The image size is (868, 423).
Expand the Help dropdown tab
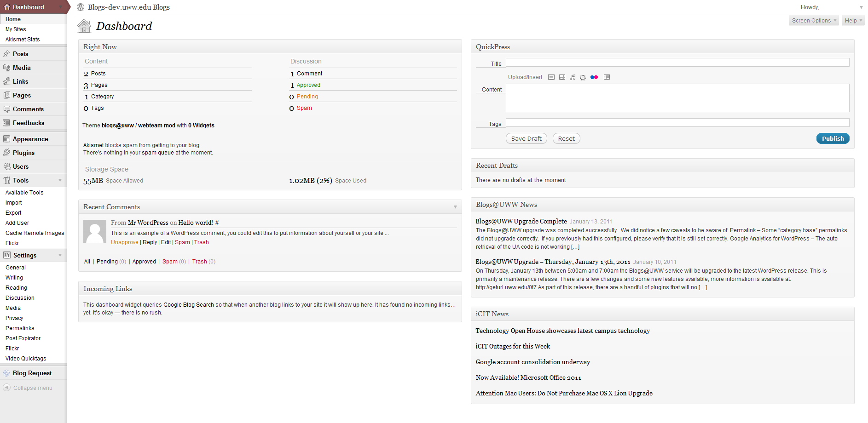pyautogui.click(x=853, y=21)
